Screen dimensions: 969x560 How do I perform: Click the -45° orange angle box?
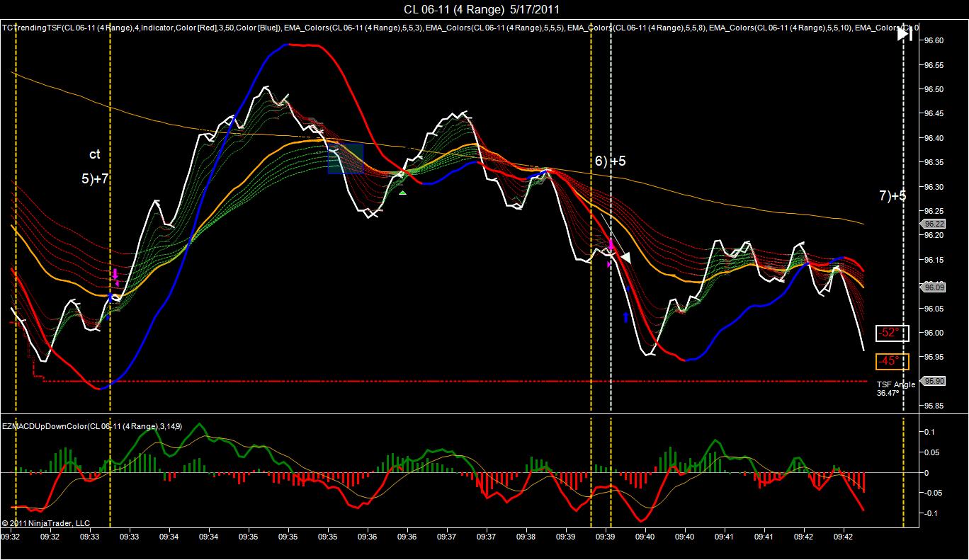coord(892,361)
